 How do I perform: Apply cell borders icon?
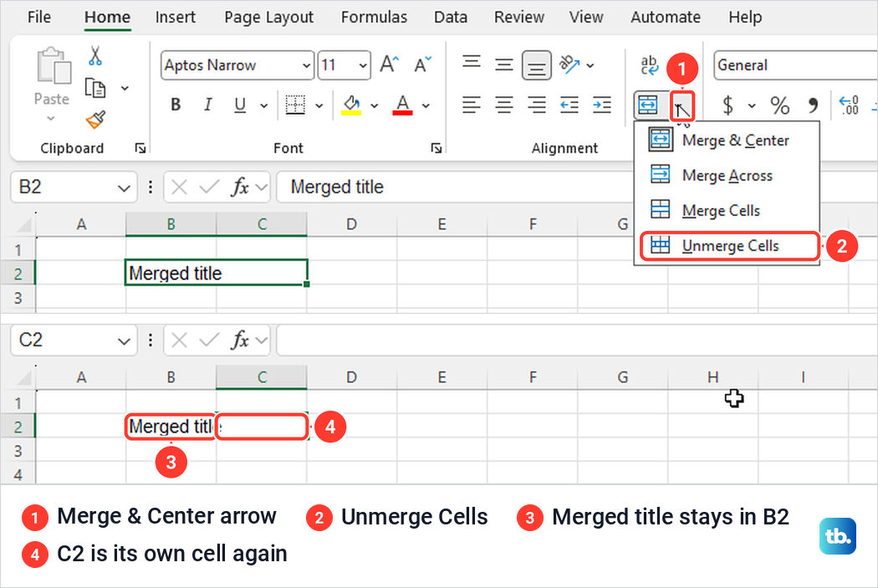tap(295, 105)
